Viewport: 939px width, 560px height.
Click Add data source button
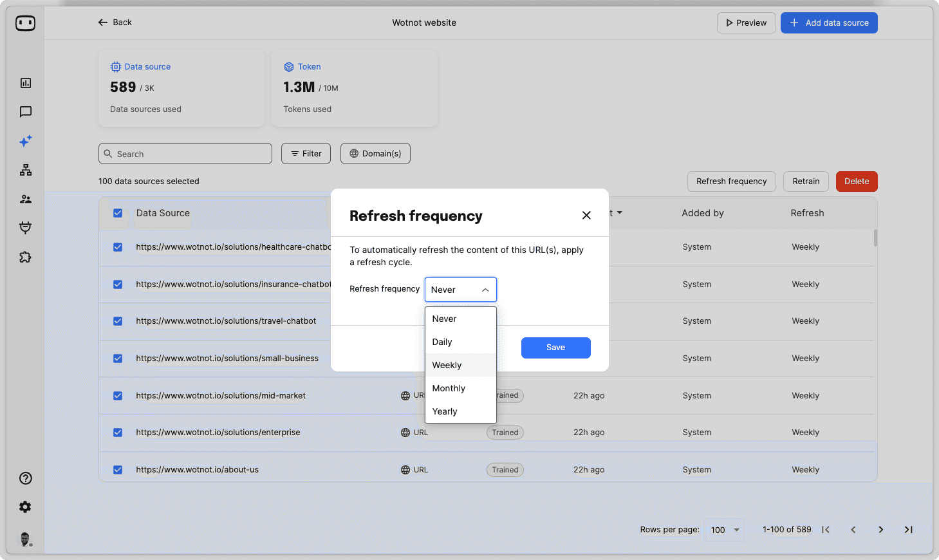pyautogui.click(x=829, y=23)
